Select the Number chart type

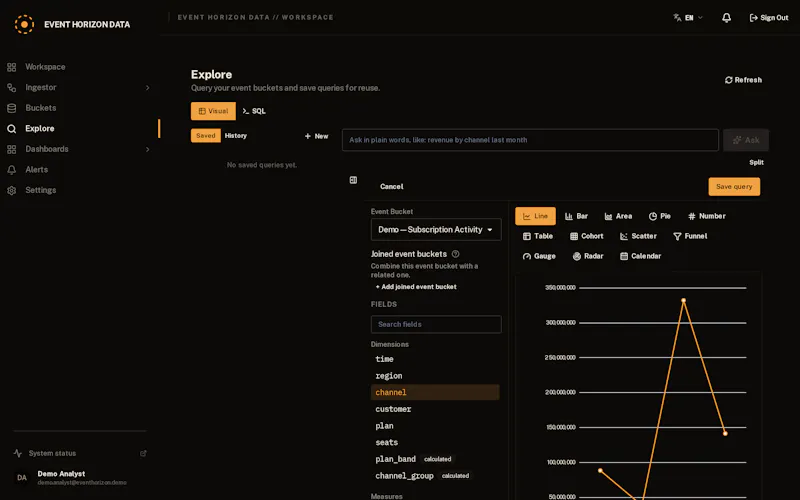(x=707, y=216)
